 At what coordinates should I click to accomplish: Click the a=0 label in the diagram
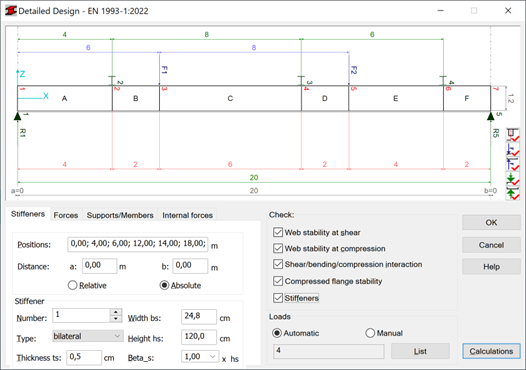[x=17, y=191]
